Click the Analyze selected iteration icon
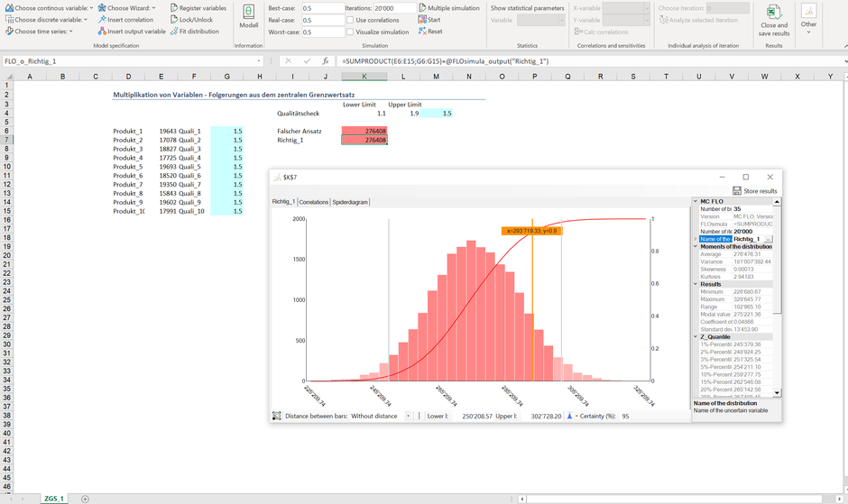 click(664, 20)
